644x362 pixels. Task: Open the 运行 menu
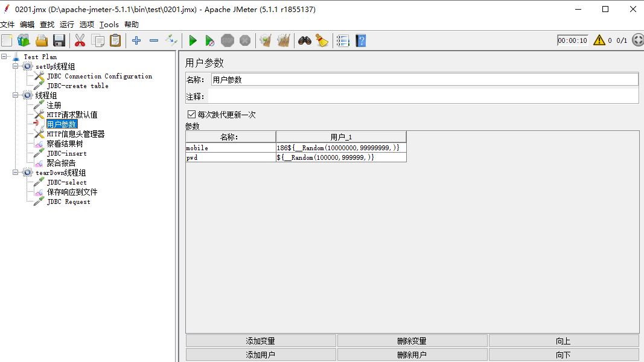(x=66, y=24)
